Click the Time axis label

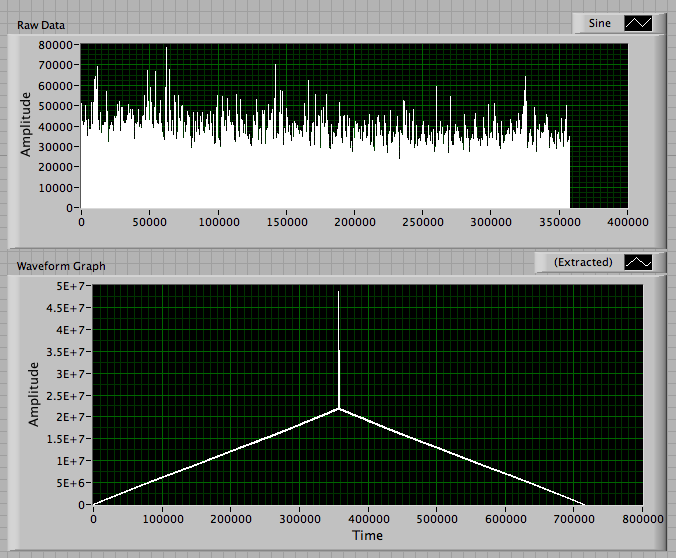367,535
